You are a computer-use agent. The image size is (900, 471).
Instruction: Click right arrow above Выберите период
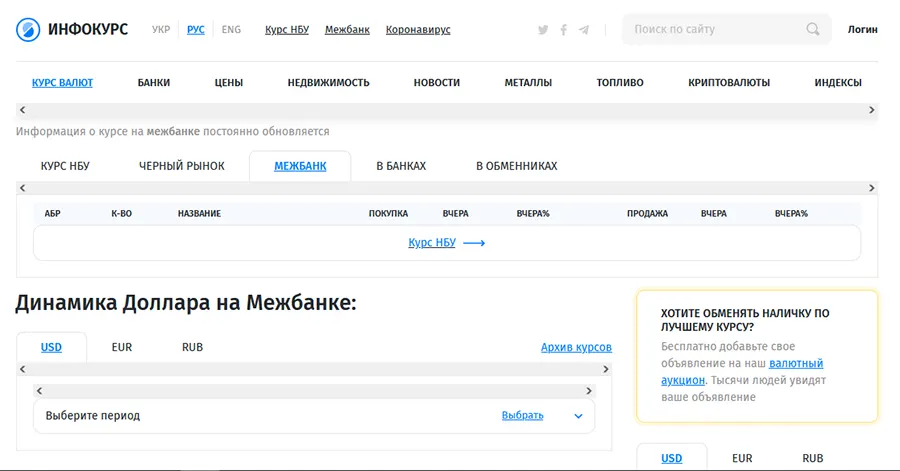(588, 391)
